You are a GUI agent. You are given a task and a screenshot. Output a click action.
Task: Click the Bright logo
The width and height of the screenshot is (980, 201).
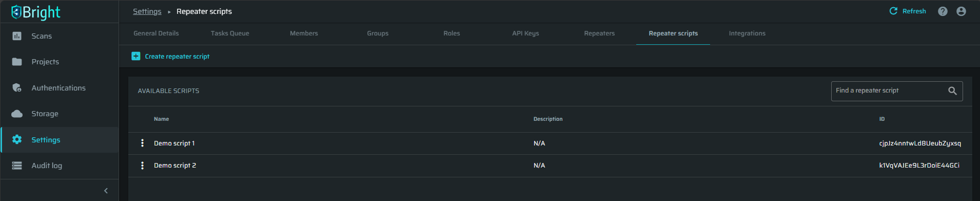pyautogui.click(x=35, y=12)
